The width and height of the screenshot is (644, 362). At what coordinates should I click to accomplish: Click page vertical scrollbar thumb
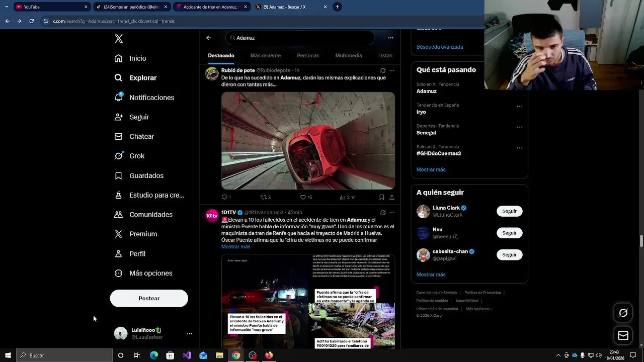(641, 241)
